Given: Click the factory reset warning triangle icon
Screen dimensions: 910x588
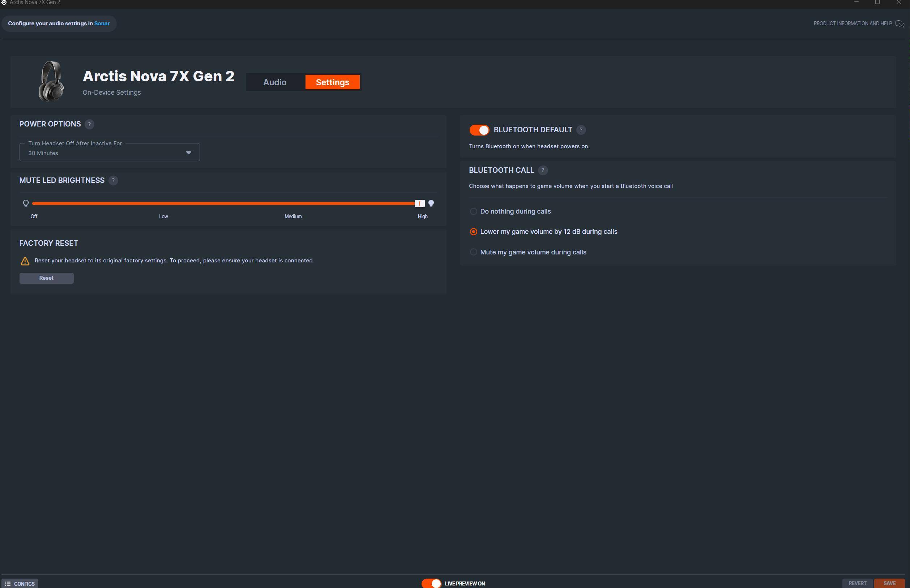Looking at the screenshot, I should [25, 261].
